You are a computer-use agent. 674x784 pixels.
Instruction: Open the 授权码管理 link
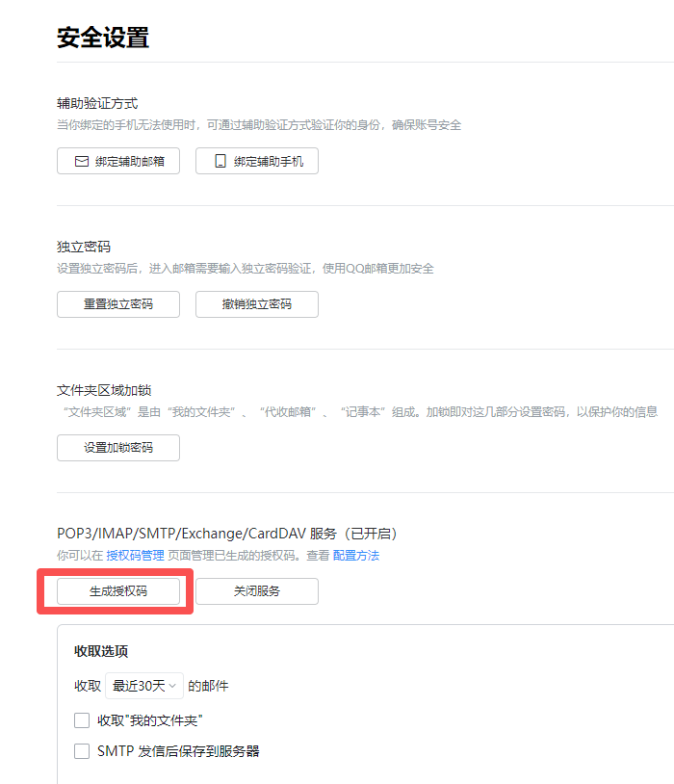(135, 556)
